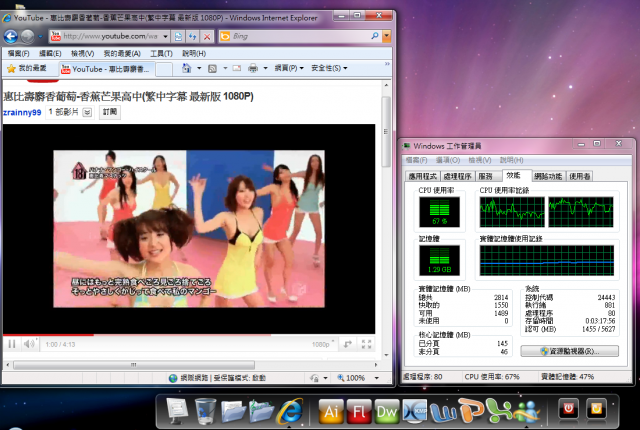Open the 說明(H) menu in Internet Explorer
Screen dimensions: 640x430
(194, 53)
